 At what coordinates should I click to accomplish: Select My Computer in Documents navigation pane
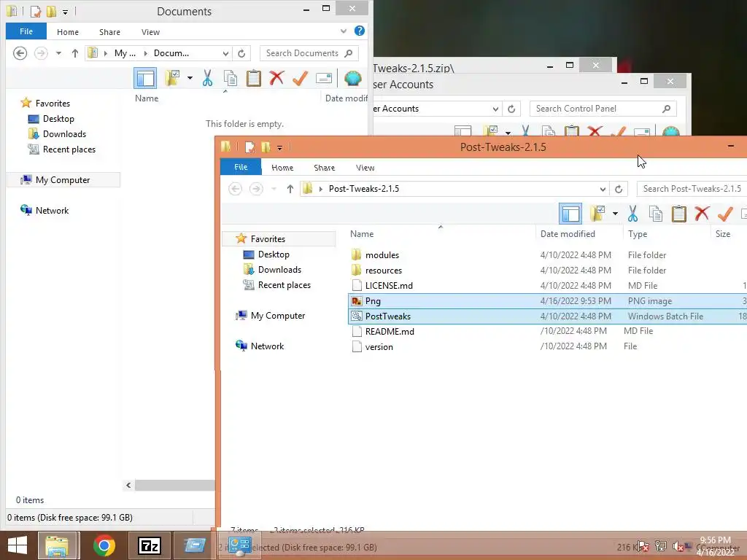[x=63, y=180]
